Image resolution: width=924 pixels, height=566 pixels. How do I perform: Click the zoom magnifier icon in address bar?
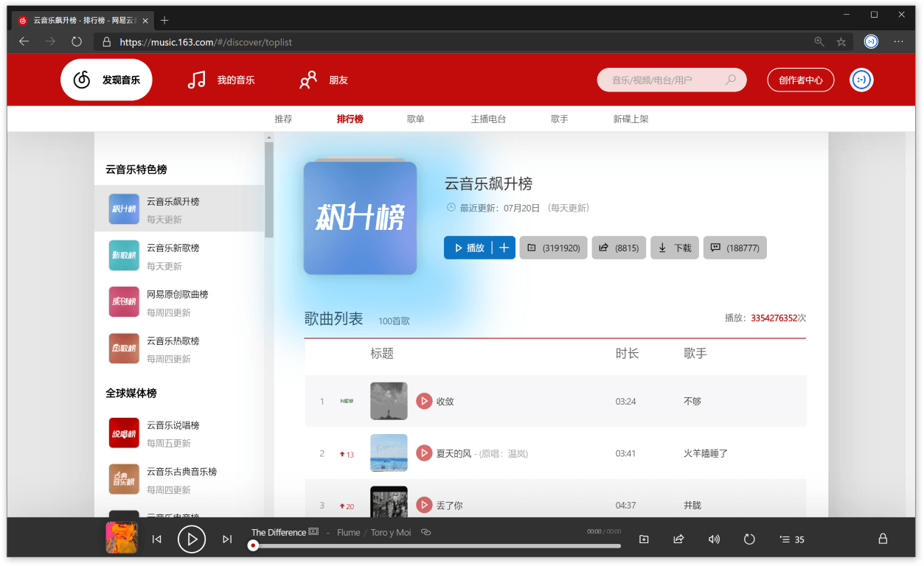819,42
